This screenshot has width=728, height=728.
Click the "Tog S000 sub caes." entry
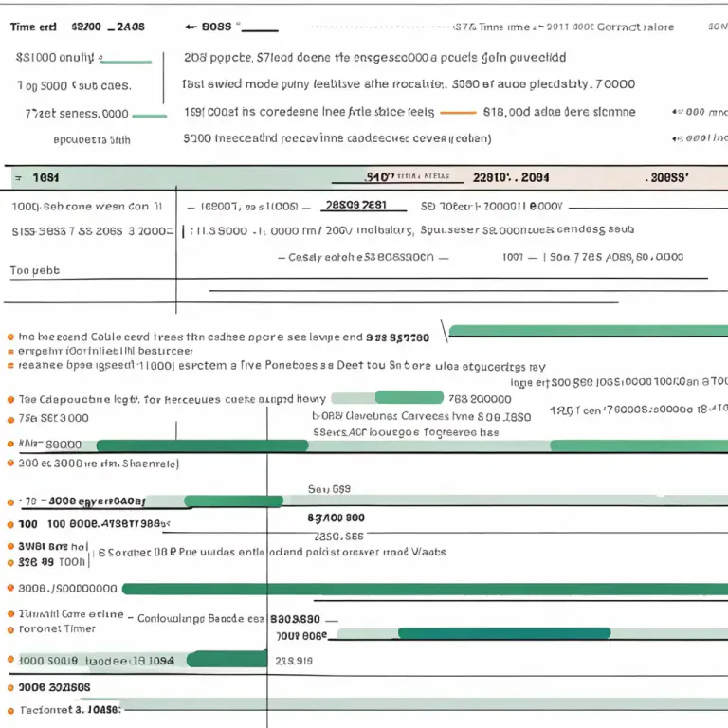pos(75,86)
